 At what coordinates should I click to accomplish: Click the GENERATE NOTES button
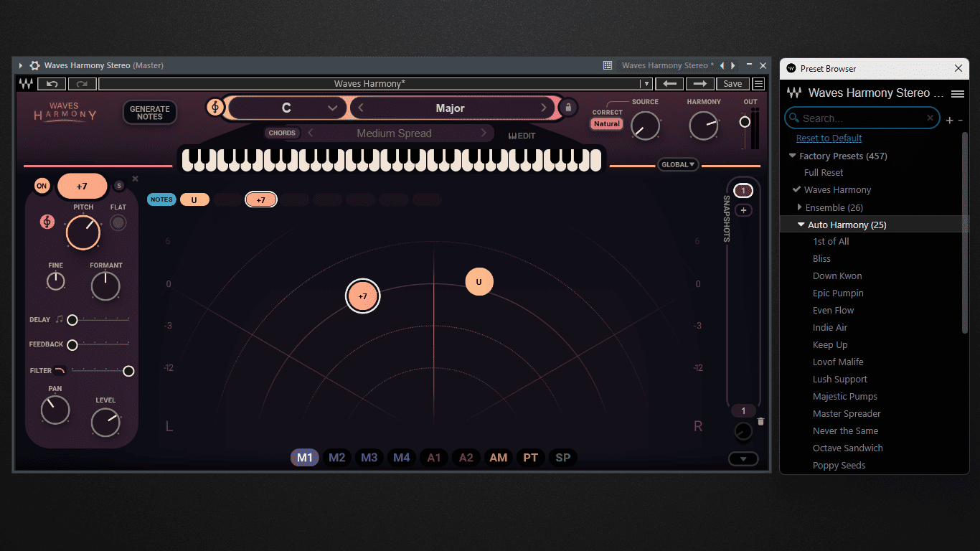149,113
